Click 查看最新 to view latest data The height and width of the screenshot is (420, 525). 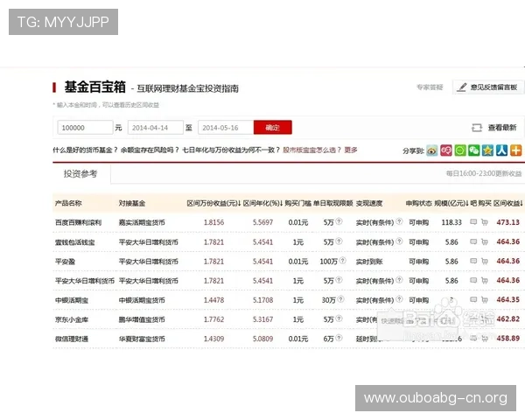point(502,128)
